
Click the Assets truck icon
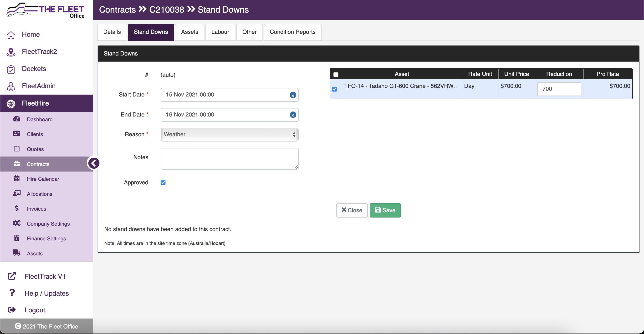16,253
